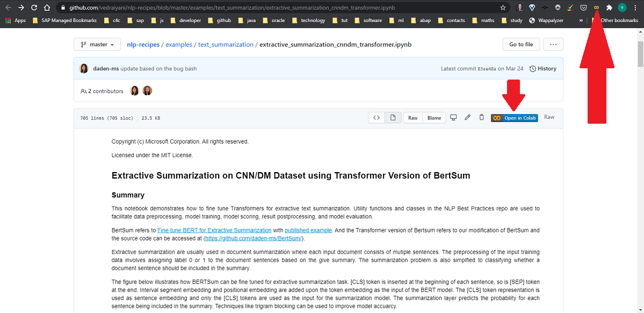This screenshot has width=644, height=313.
Task: Open the examples breadcrumb link
Action: (x=179, y=45)
